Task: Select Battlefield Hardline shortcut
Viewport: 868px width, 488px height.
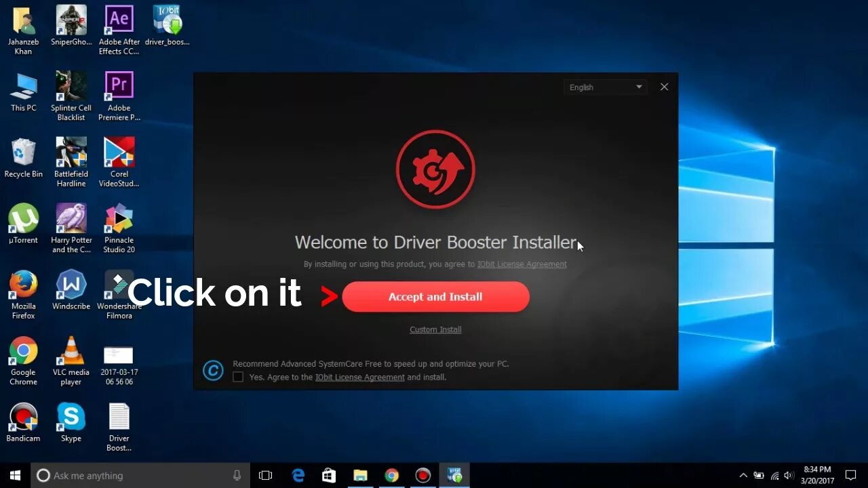Action: pyautogui.click(x=71, y=163)
